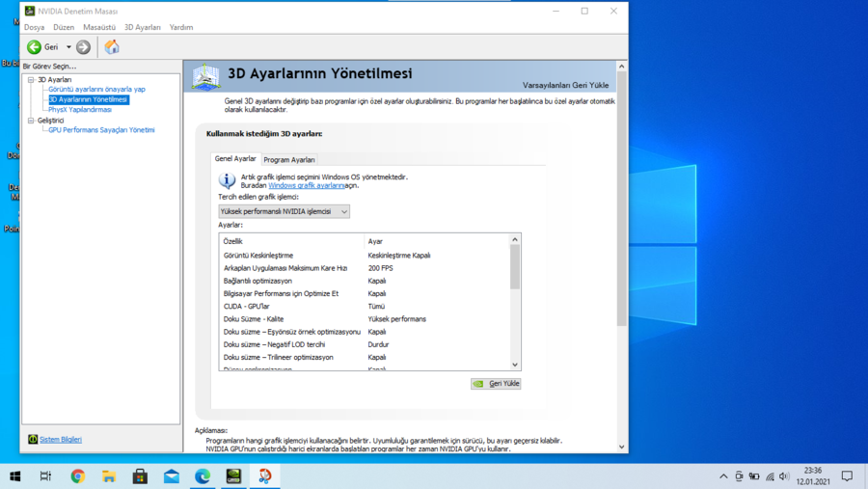Open Microsoft Edge from the taskbar

(x=203, y=475)
